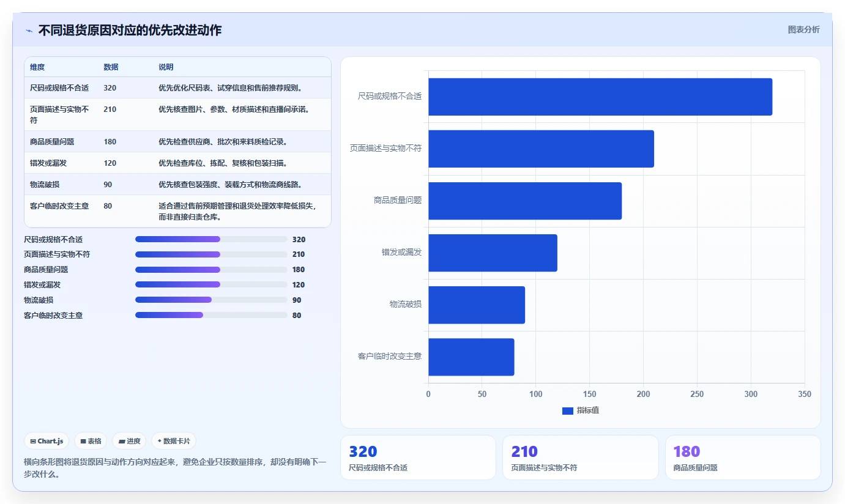This screenshot has width=845, height=504.
Task: Select the 表格 tag chip
Action: click(x=91, y=441)
